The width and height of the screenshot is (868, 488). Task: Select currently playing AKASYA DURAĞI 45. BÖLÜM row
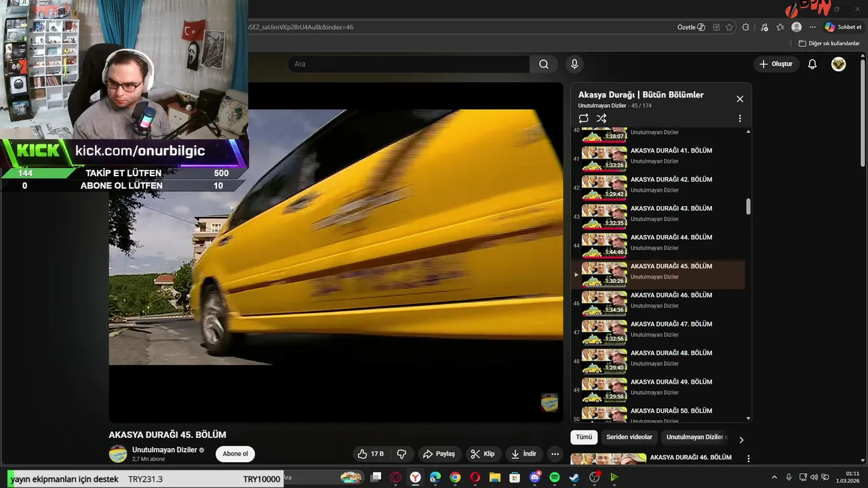[x=658, y=274]
